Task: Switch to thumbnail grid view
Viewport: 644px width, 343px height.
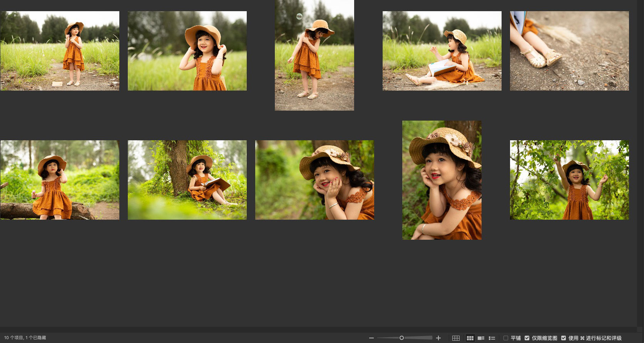Action: click(x=470, y=338)
